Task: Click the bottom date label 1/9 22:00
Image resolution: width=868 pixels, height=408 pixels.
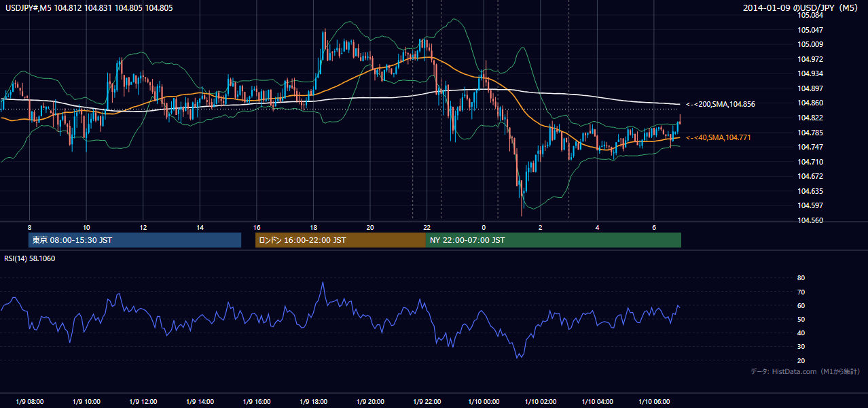Action: coord(427,402)
